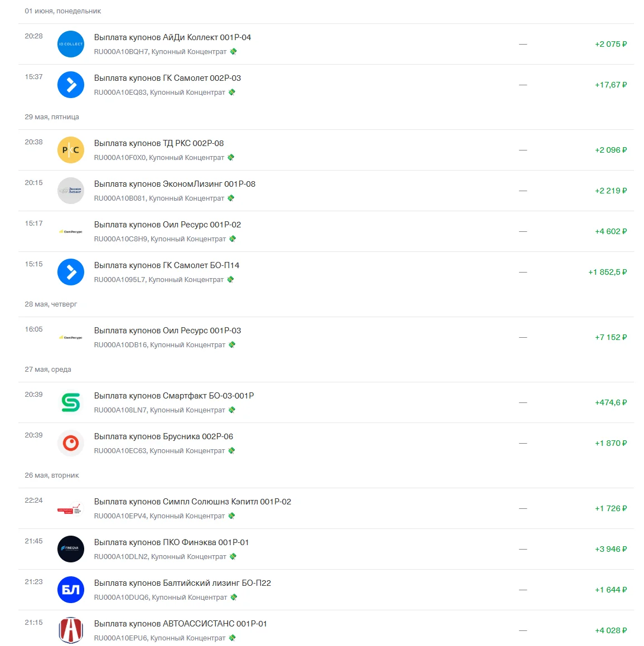
Task: Click Samolet logo in 002P-03 row
Action: click(70, 85)
